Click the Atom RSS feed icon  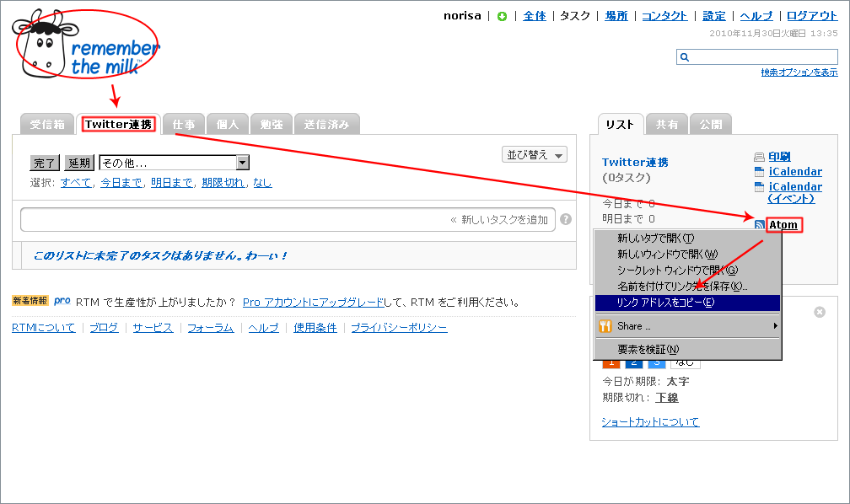(x=760, y=224)
